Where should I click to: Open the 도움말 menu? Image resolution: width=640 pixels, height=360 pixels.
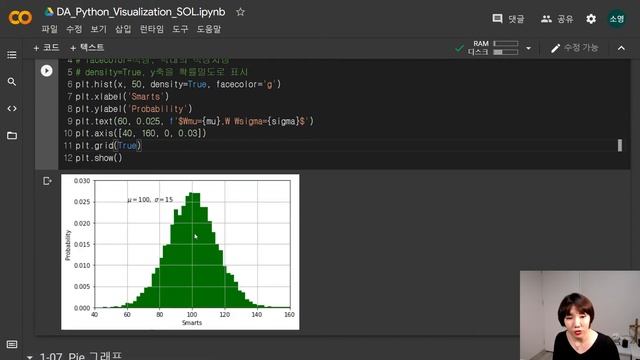[x=209, y=29]
